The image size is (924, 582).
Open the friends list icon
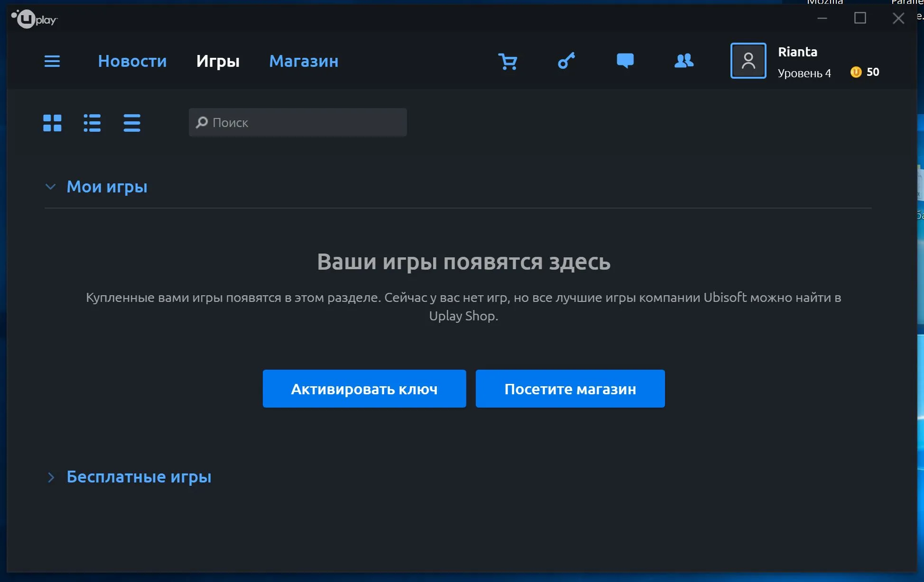pos(684,61)
